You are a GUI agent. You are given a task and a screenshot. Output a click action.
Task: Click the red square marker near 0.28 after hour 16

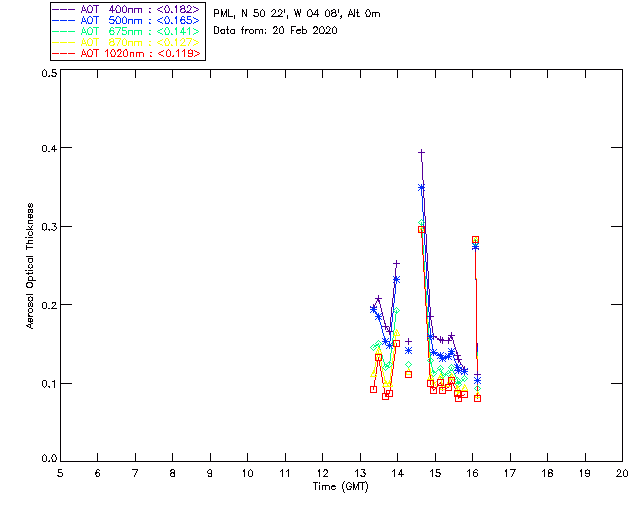(x=475, y=240)
